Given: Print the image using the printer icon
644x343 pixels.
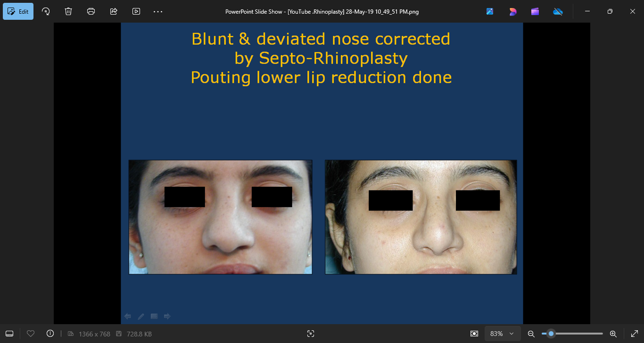Looking at the screenshot, I should pos(91,11).
